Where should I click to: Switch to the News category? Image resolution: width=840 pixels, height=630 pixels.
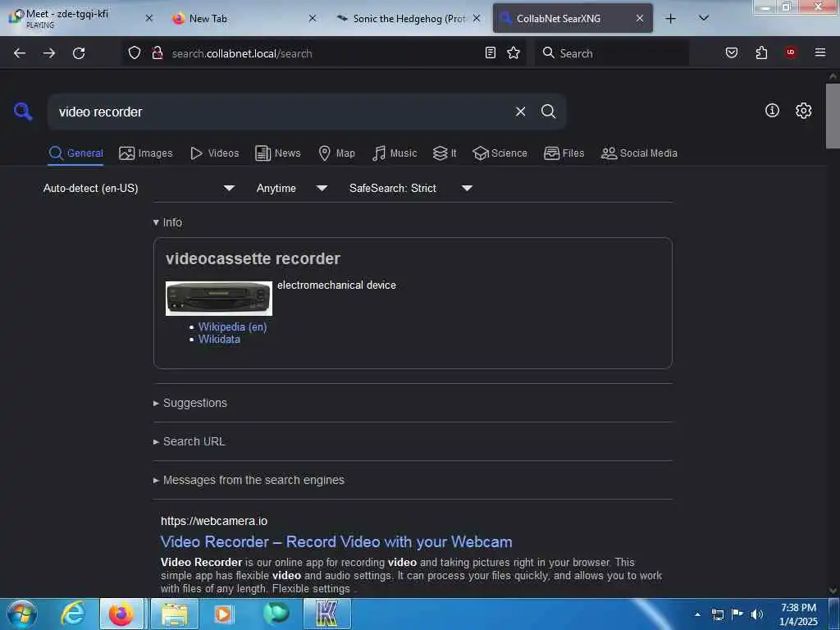pyautogui.click(x=278, y=153)
